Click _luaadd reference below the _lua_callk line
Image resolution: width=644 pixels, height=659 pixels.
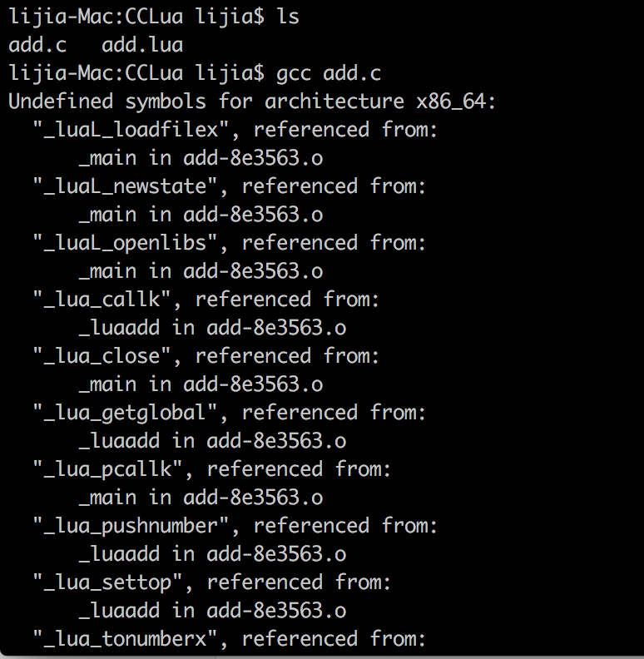point(119,328)
